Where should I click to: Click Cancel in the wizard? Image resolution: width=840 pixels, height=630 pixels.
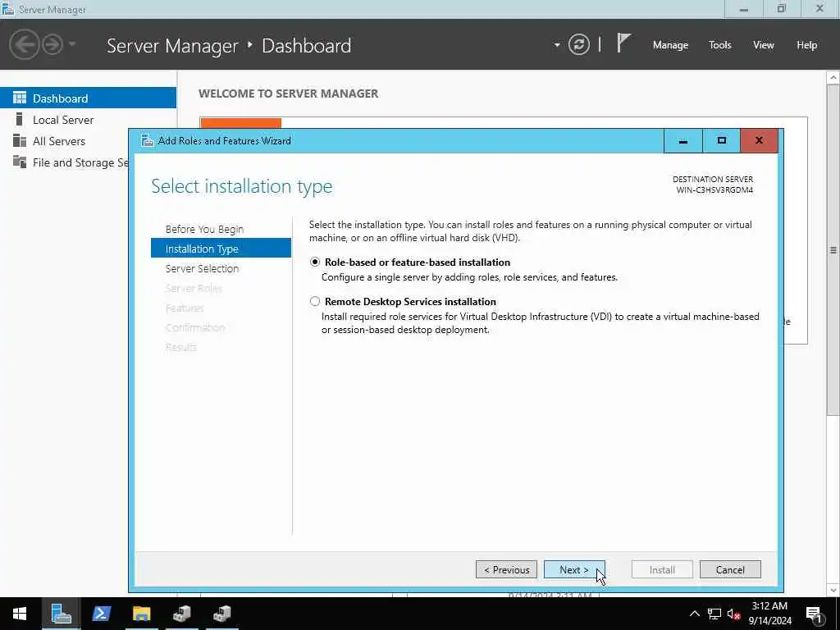click(729, 569)
